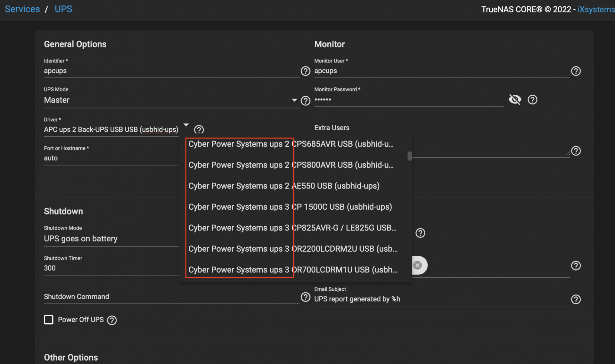Select OR2200LCDRM2U USB driver option

coord(295,249)
